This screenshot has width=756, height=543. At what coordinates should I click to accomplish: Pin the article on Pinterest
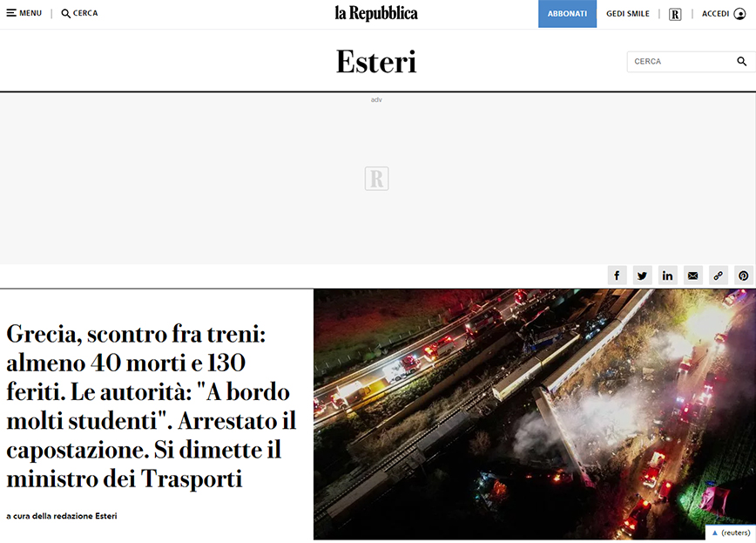tap(743, 275)
